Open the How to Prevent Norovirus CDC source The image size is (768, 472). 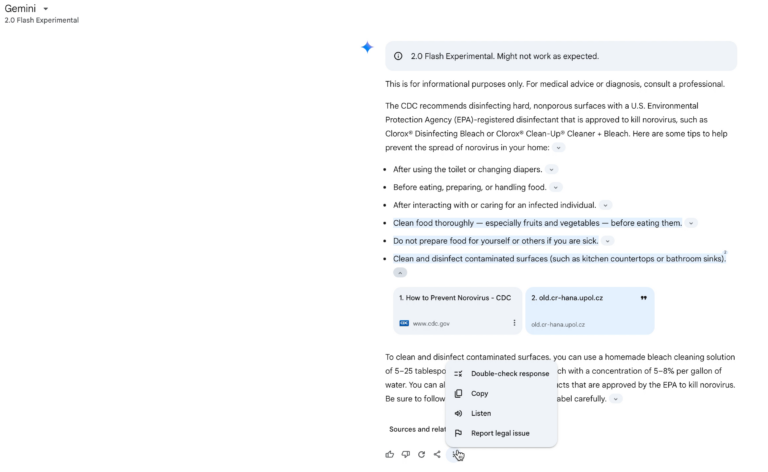click(455, 298)
